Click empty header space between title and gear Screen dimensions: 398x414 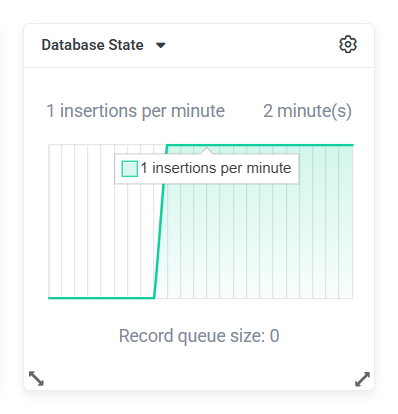click(252, 45)
